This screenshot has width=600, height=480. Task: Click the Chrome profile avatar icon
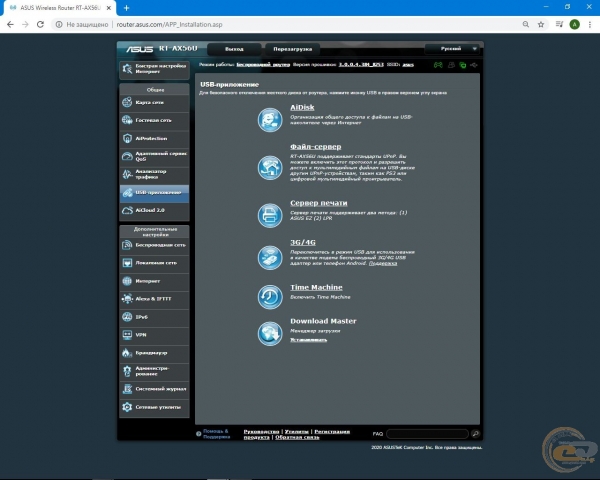(x=574, y=24)
